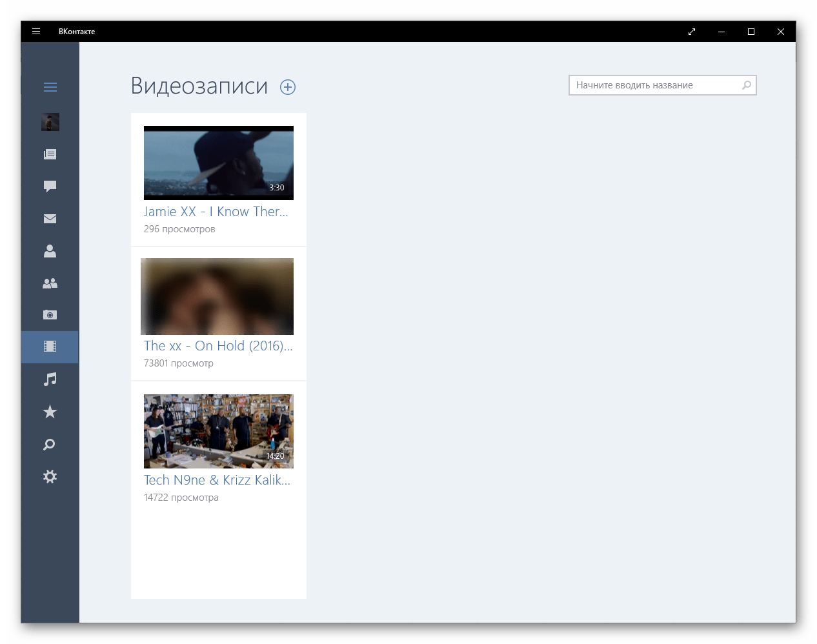
Task: Toggle fullscreen arrows in title bar
Action: coord(692,32)
